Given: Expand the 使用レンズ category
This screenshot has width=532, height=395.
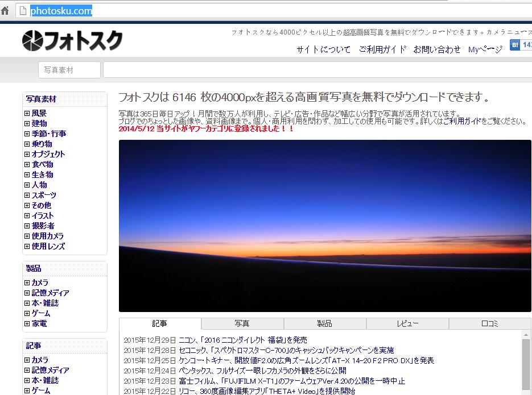Looking at the screenshot, I should pos(27,246).
